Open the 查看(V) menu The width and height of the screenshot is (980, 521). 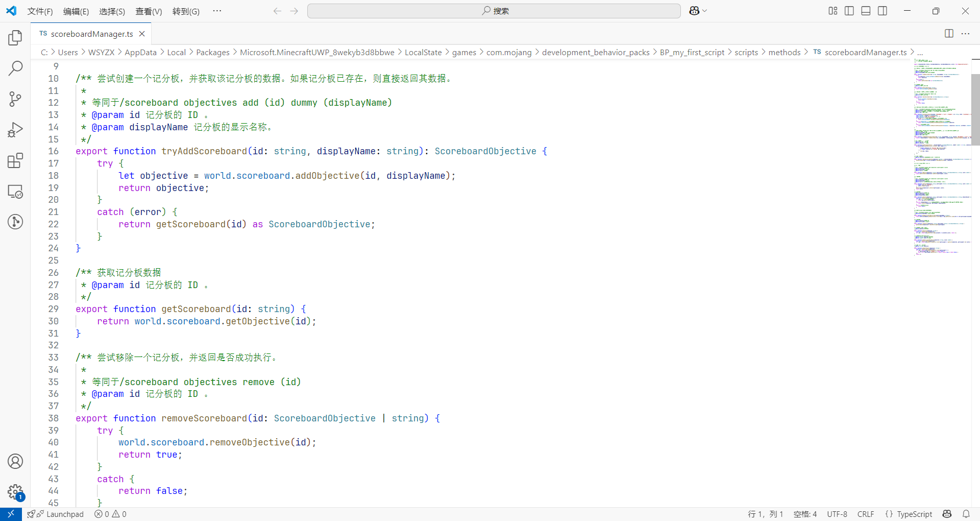[149, 11]
